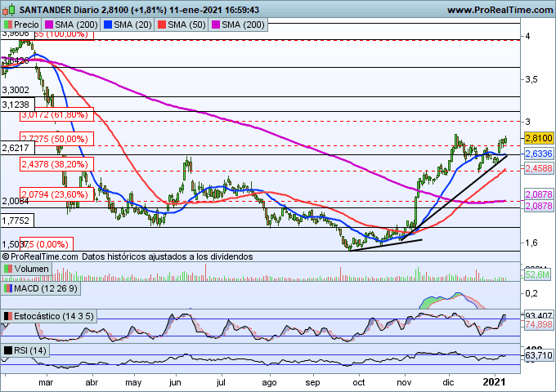The width and height of the screenshot is (556, 392).
Task: Select the Precio legend label
Action: point(26,24)
